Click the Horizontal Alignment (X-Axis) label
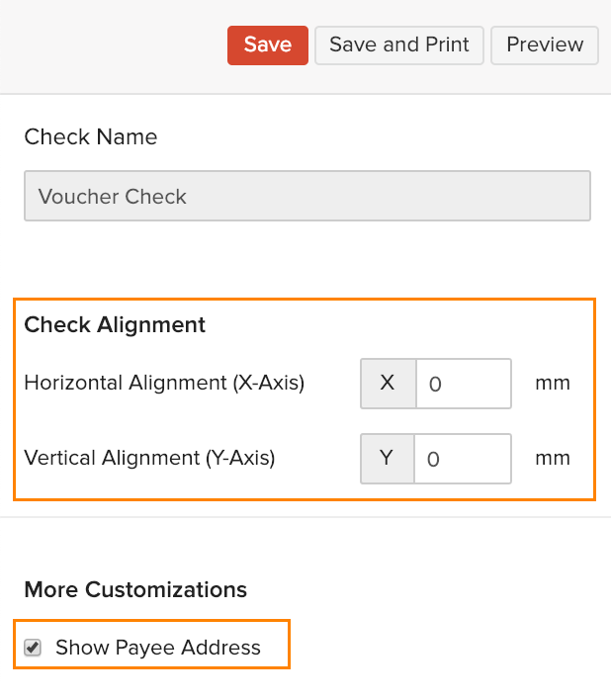The image size is (611, 700). [x=164, y=383]
